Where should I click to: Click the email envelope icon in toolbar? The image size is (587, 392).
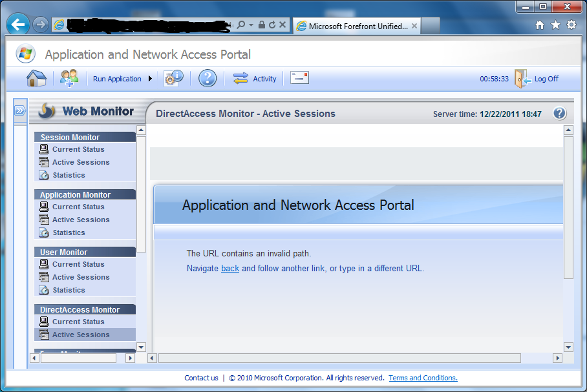[299, 77]
